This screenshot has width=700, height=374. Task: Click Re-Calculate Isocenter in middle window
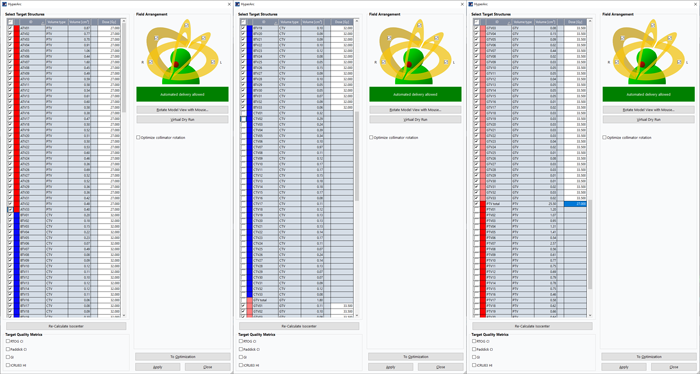coord(299,326)
